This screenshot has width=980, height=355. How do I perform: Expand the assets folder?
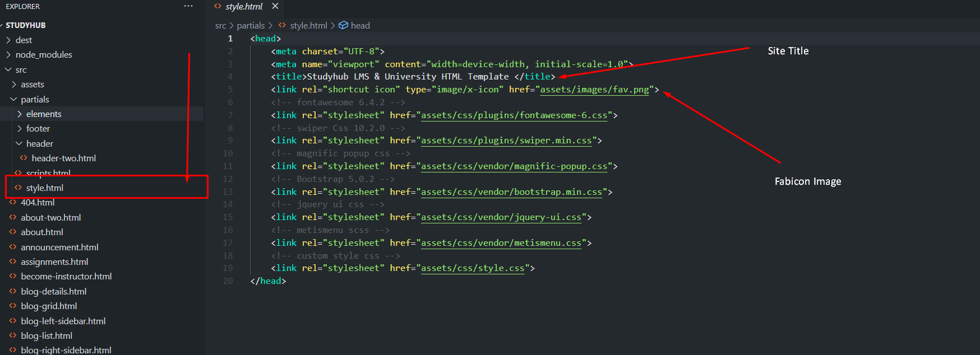click(32, 84)
